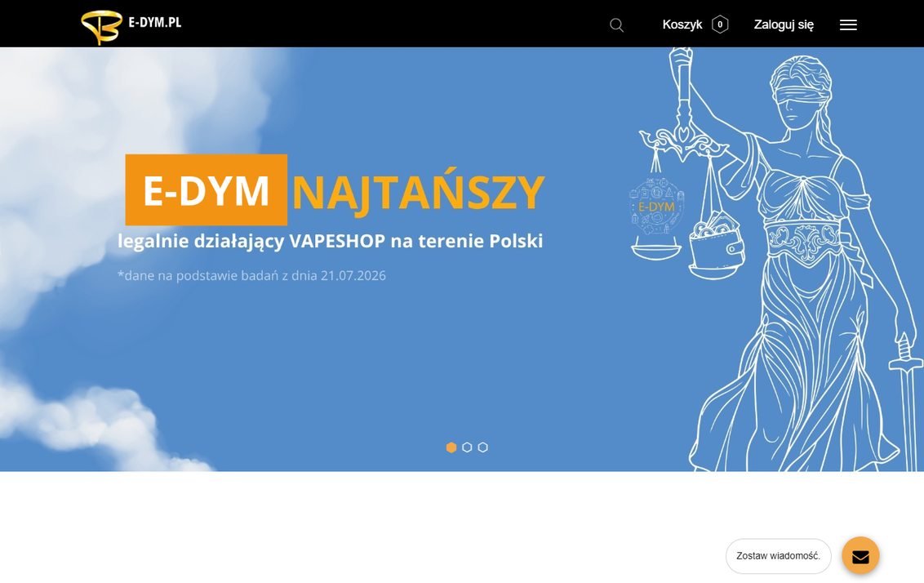
Task: Click the footnote dated 21.07.2026
Action: coord(251,275)
